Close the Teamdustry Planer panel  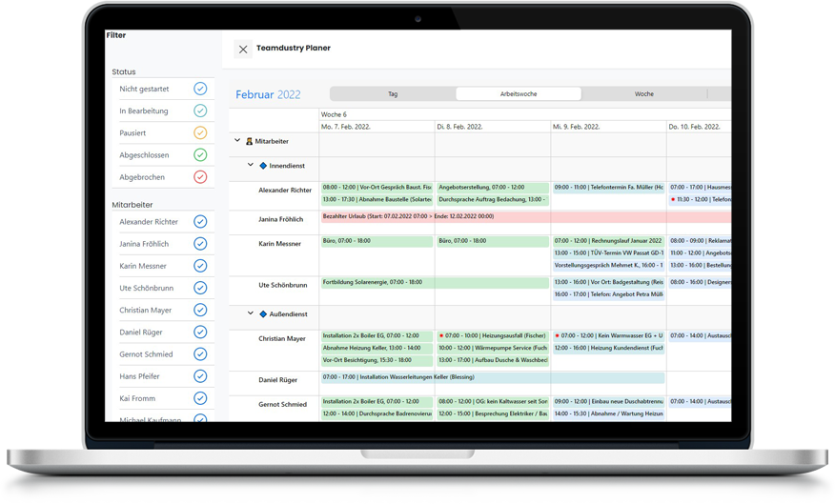click(243, 50)
